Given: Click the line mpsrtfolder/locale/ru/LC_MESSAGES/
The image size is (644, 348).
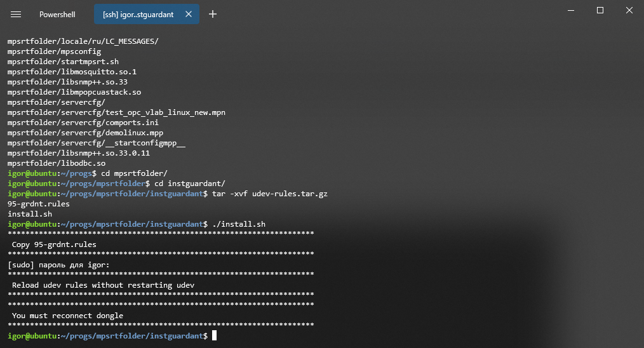Looking at the screenshot, I should pos(83,41).
